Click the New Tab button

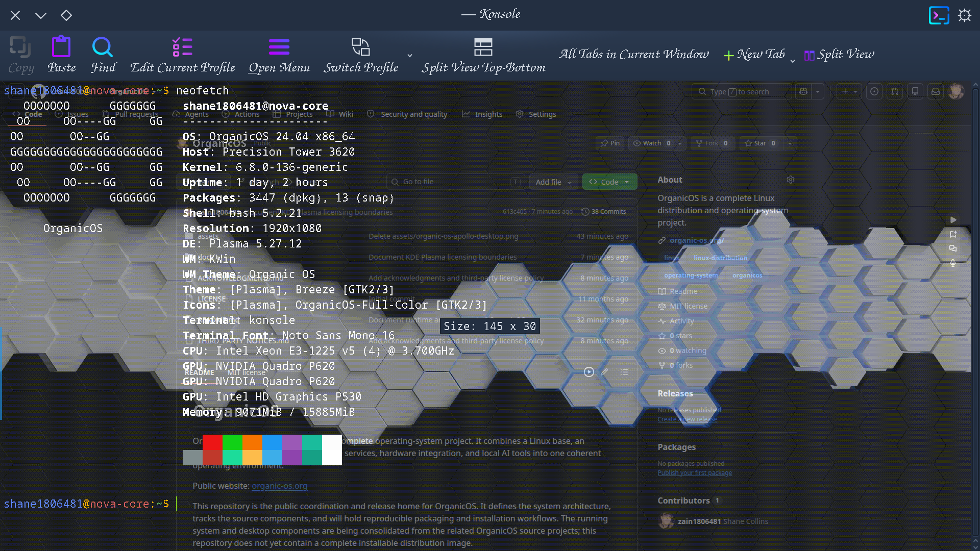pyautogui.click(x=754, y=55)
